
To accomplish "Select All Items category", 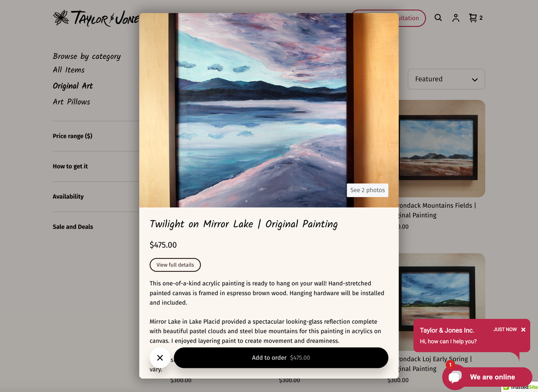I will point(68,70).
